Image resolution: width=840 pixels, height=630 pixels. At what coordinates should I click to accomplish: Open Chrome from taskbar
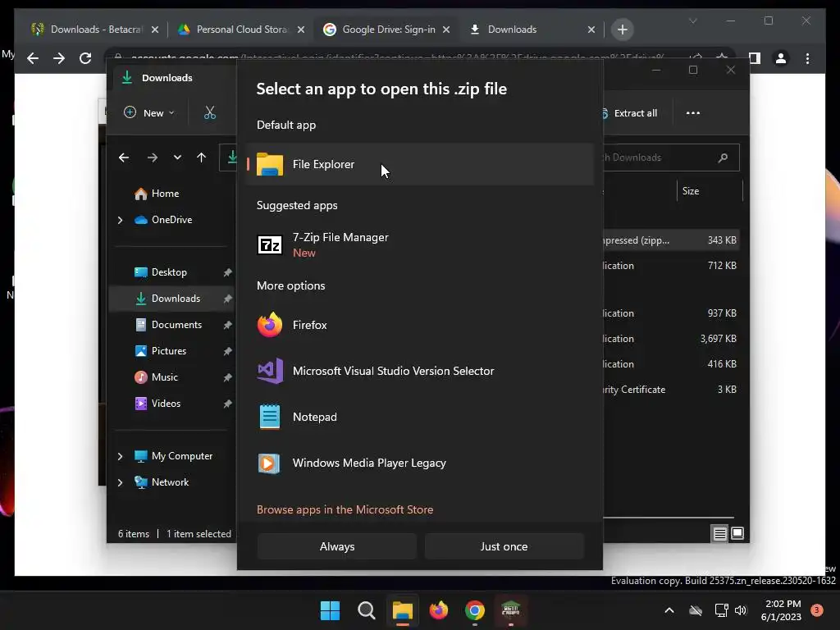pos(475,610)
